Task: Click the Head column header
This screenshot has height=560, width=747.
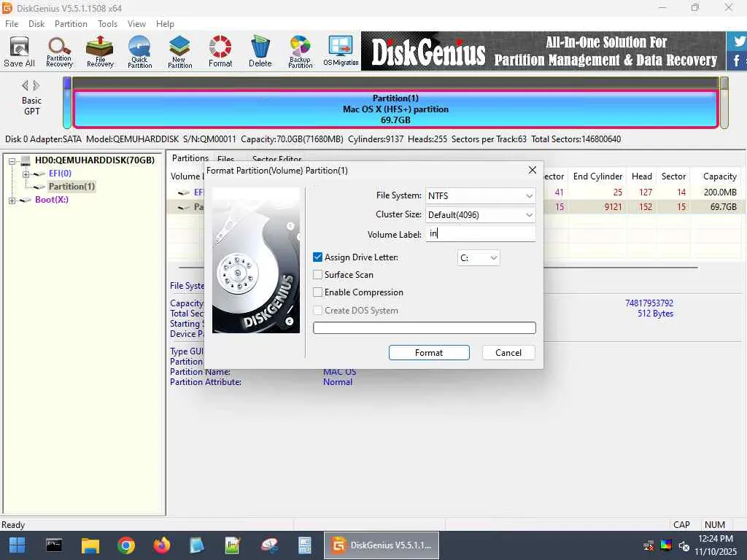Action: [641, 176]
